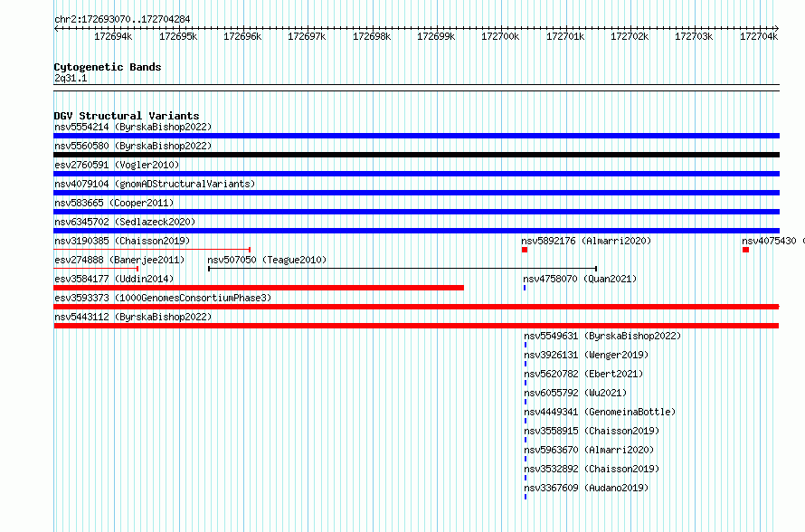This screenshot has height=532, width=805.
Task: Select the black bar for nsv5560580
Action: coord(416,155)
